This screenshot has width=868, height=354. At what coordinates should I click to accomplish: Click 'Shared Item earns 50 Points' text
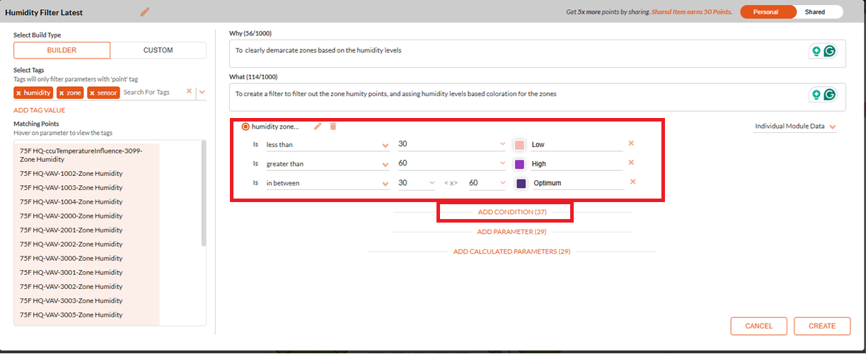[x=692, y=12]
